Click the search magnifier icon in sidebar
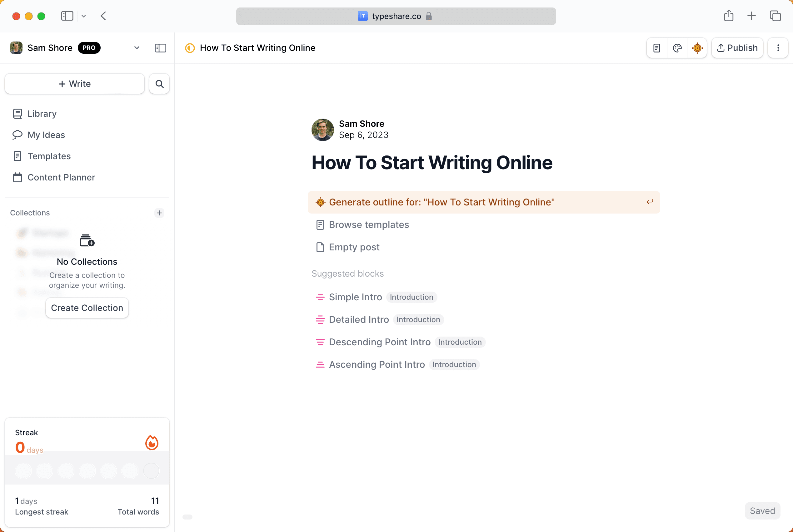Screen dimensions: 793x532 [159, 84]
